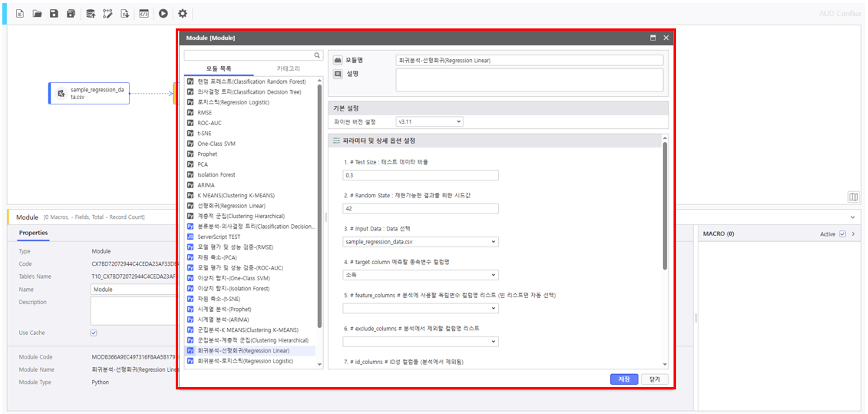The height and width of the screenshot is (414, 868).
Task: Select the Properties tab
Action: [34, 233]
